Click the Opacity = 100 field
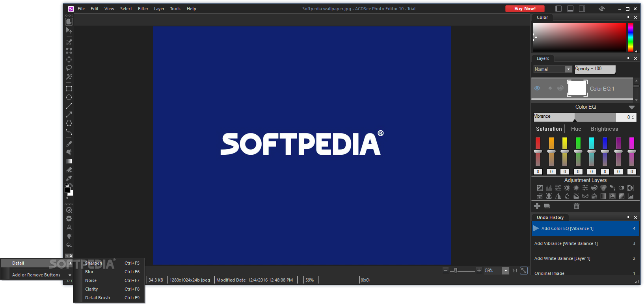Screen dimensions: 644x304 (x=595, y=69)
